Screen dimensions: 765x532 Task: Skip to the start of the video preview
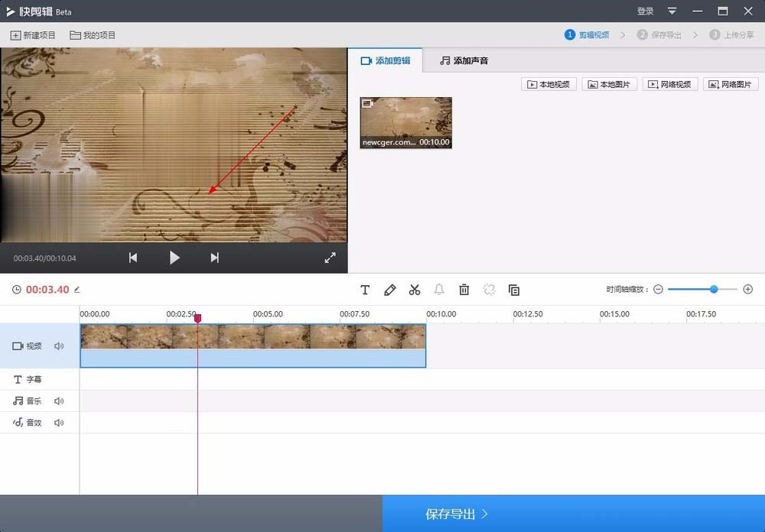132,258
